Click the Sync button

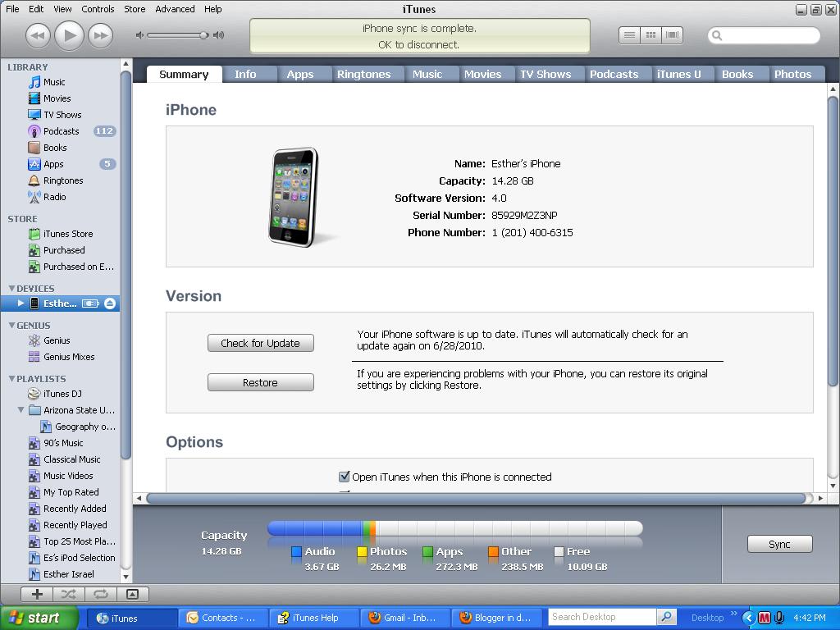point(779,545)
